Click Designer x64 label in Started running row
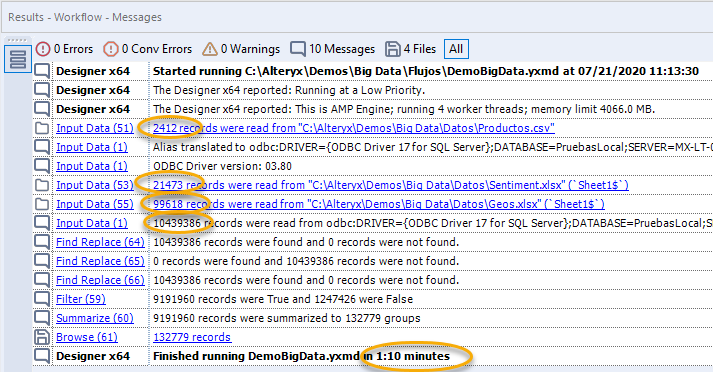 pos(93,71)
